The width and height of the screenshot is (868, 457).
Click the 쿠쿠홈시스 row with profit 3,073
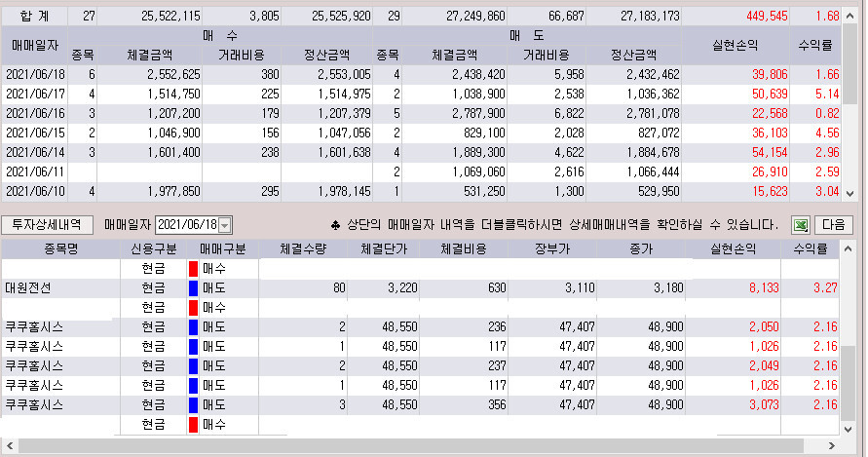click(421, 405)
